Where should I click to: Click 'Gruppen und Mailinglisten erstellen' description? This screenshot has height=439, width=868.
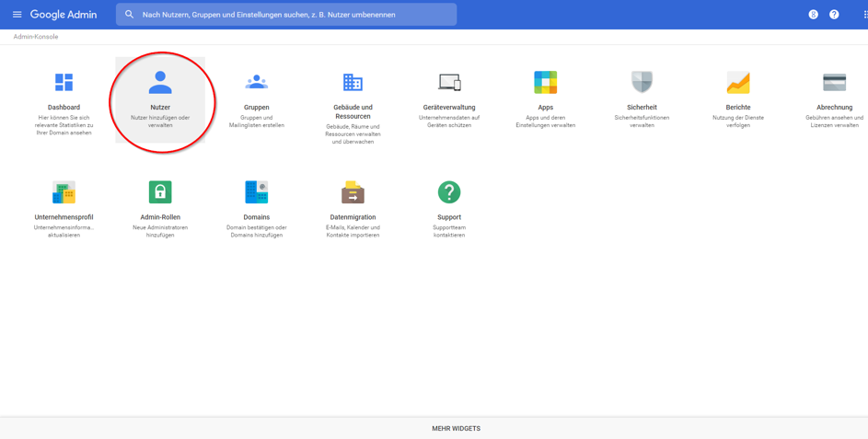tap(256, 121)
